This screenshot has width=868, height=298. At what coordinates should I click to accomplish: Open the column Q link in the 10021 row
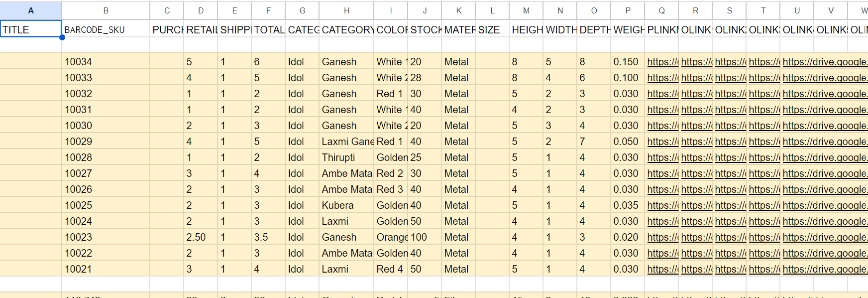[x=662, y=269]
